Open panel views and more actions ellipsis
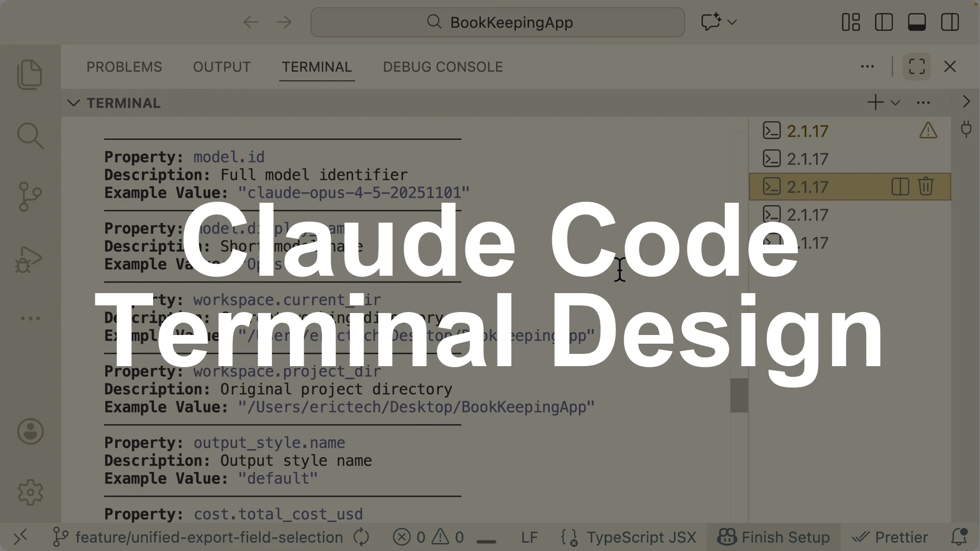Screen dimensions: 980x551 (x=867, y=66)
